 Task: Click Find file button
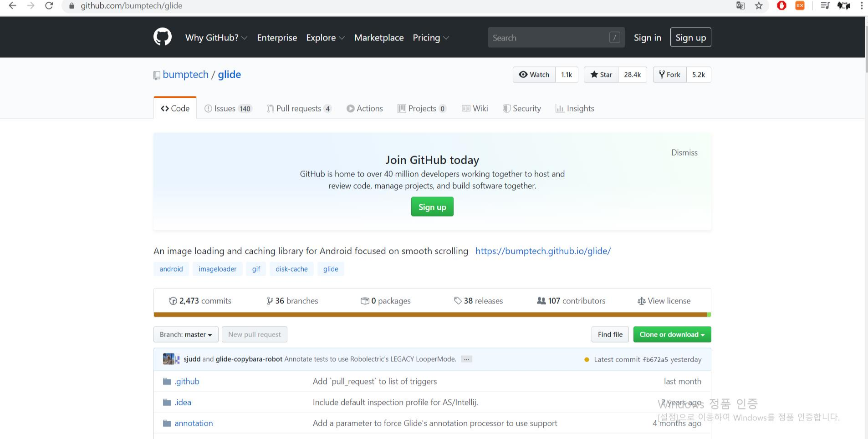(610, 334)
